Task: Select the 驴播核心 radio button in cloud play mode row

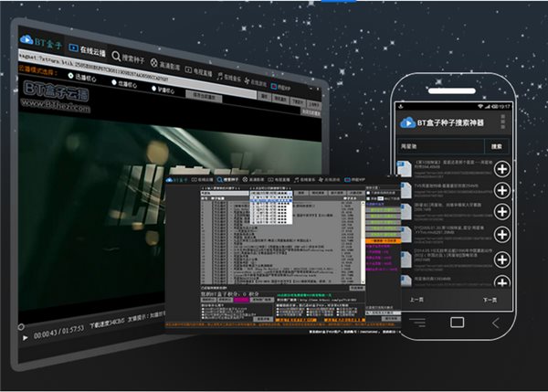Action: [153, 89]
